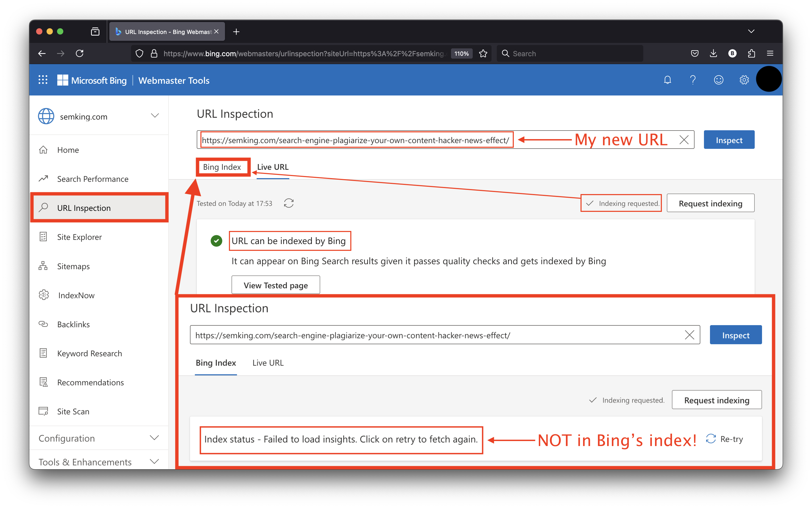Switch to upper Live URL tab

click(x=273, y=167)
